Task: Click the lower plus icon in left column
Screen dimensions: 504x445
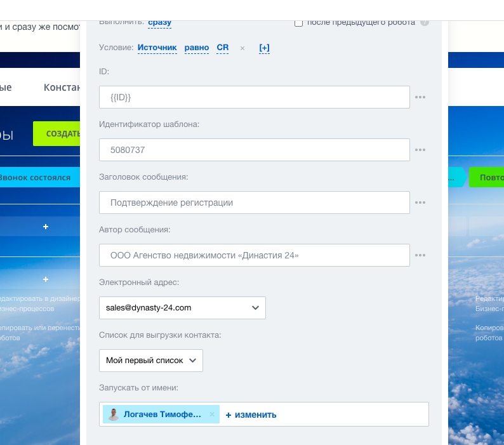Action: pyautogui.click(x=46, y=279)
